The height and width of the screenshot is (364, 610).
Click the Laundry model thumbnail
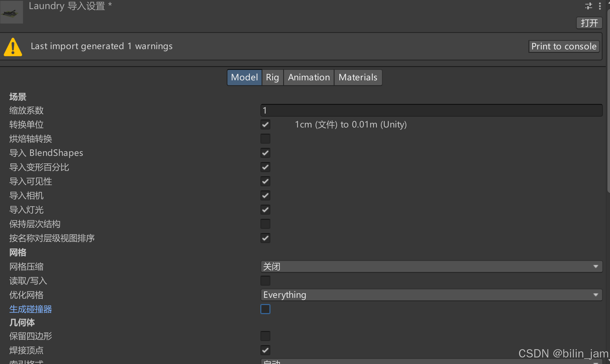[12, 12]
